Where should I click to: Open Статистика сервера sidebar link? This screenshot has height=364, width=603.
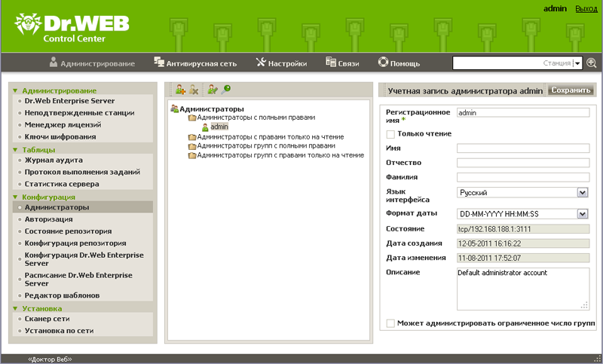tap(62, 184)
